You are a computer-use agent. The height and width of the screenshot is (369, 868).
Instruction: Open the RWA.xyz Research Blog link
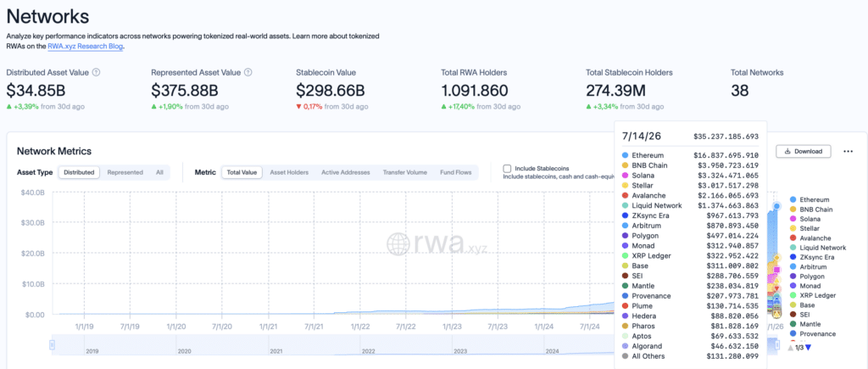86,47
